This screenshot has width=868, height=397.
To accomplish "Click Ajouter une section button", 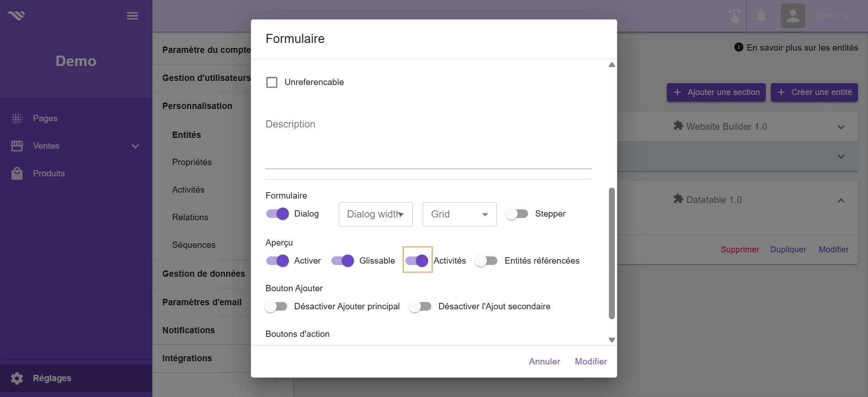I will pyautogui.click(x=716, y=92).
